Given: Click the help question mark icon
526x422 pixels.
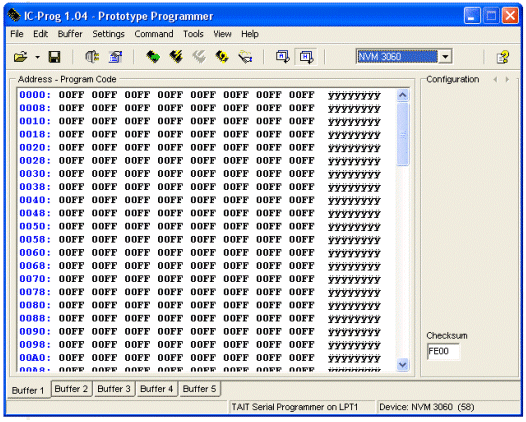Looking at the screenshot, I should pyautogui.click(x=503, y=57).
